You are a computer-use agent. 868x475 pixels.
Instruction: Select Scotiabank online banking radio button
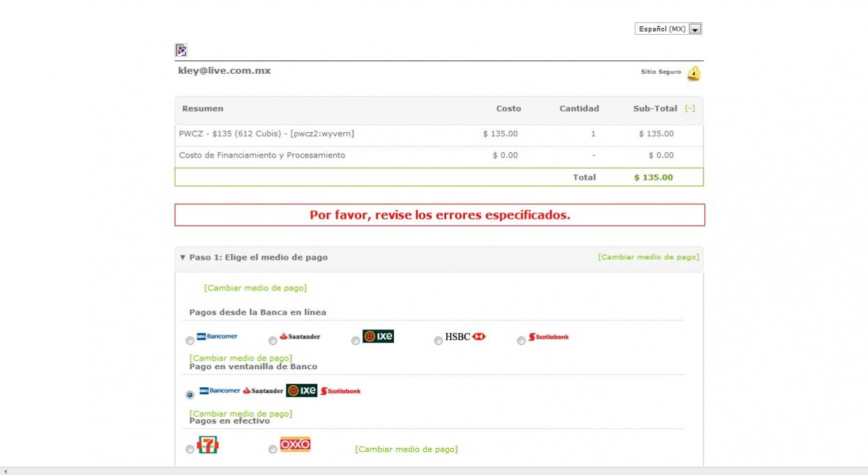click(521, 341)
